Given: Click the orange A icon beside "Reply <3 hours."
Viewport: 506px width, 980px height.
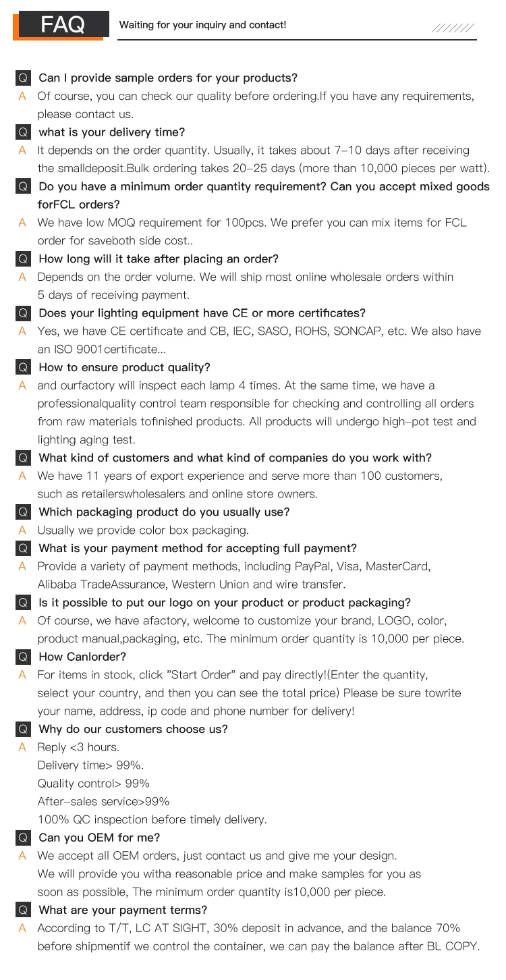Looking at the screenshot, I should pyautogui.click(x=22, y=747).
